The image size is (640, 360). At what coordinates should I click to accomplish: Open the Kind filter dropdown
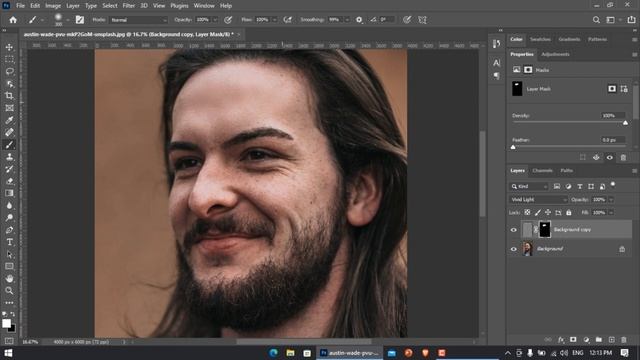pos(529,187)
